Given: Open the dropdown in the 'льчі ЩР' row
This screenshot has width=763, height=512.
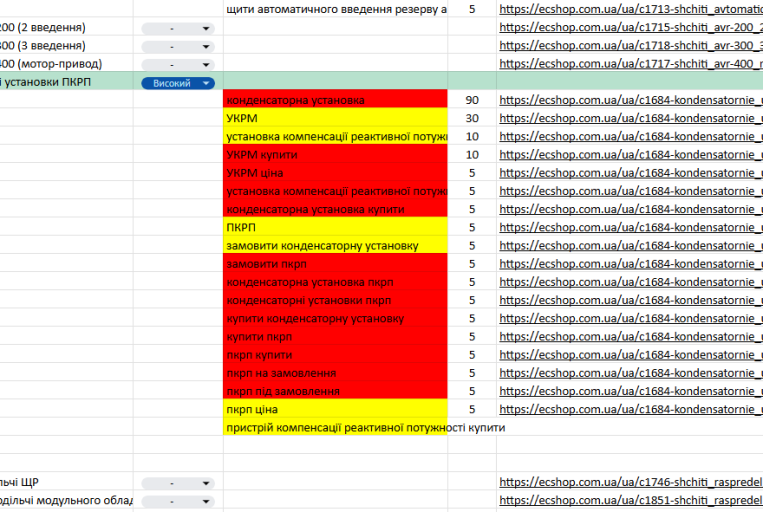Looking at the screenshot, I should pos(178,483).
